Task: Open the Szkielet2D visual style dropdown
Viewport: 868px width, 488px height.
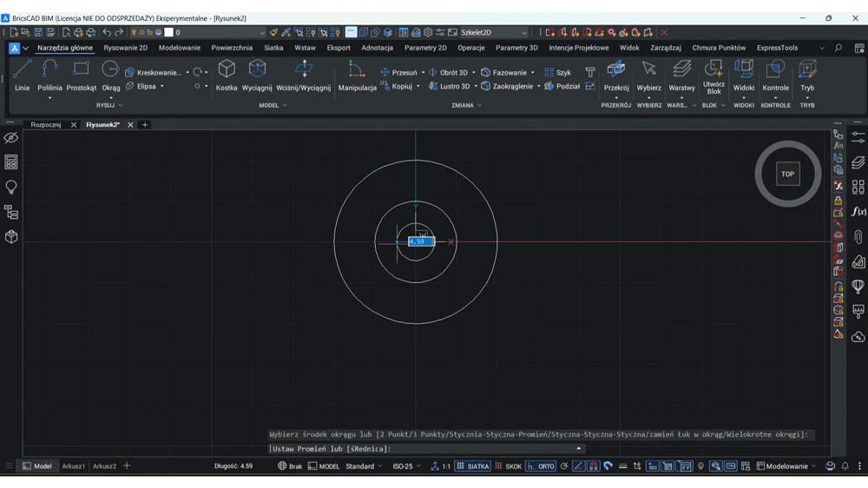Action: coord(494,33)
